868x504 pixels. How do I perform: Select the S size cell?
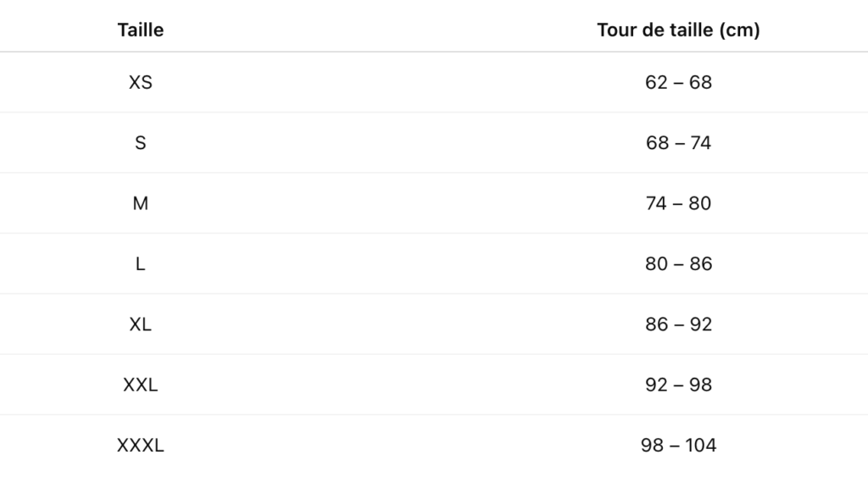(x=141, y=143)
